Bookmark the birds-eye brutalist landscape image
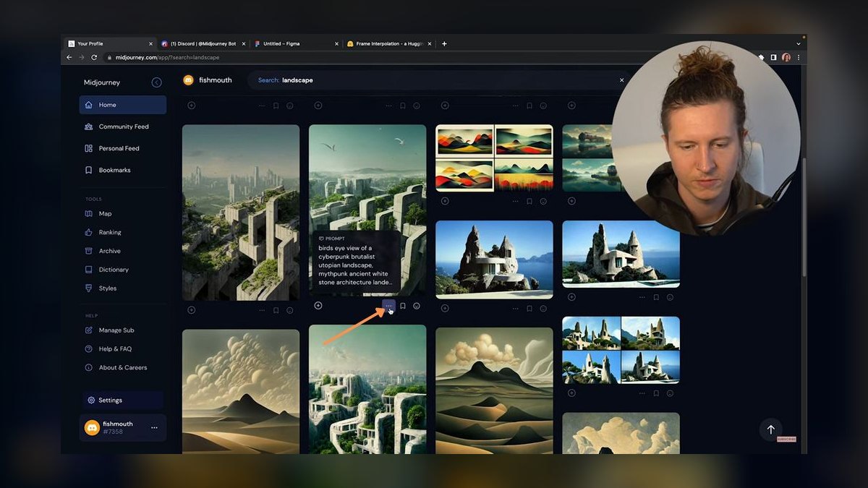The image size is (868, 488). pos(403,306)
